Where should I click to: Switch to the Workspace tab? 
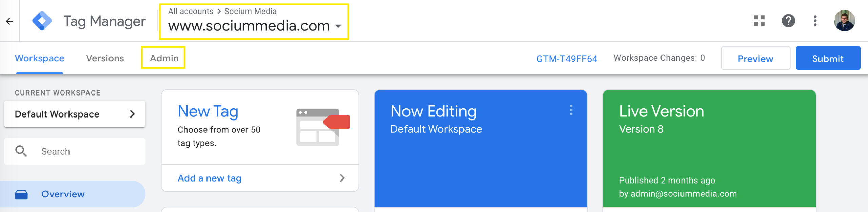(x=40, y=58)
